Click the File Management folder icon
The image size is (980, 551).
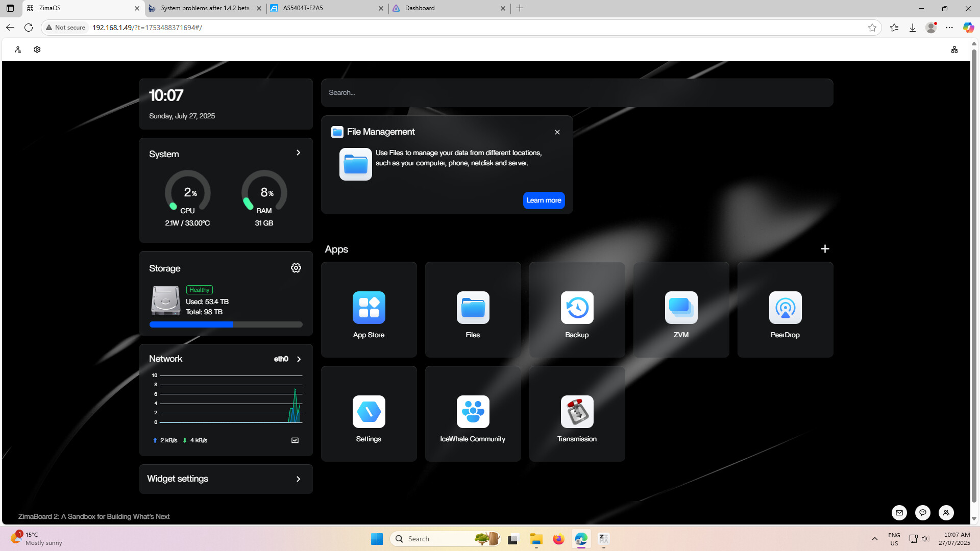click(x=356, y=164)
